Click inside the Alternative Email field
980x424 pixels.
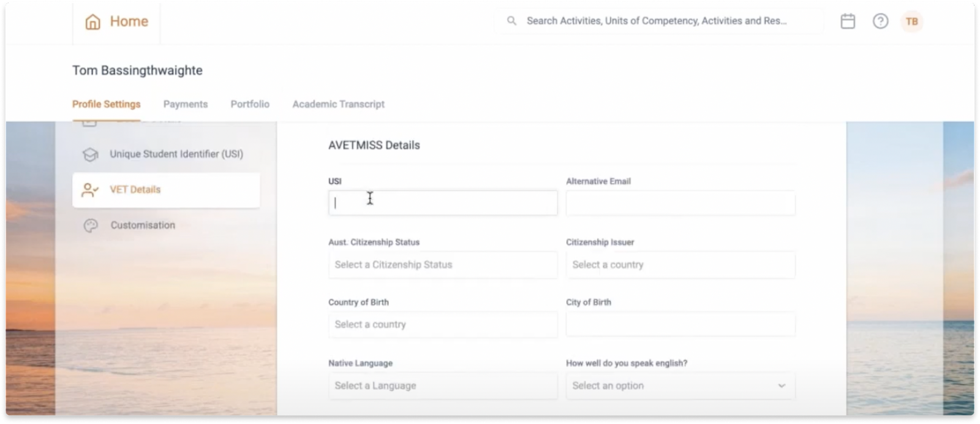[x=680, y=203]
